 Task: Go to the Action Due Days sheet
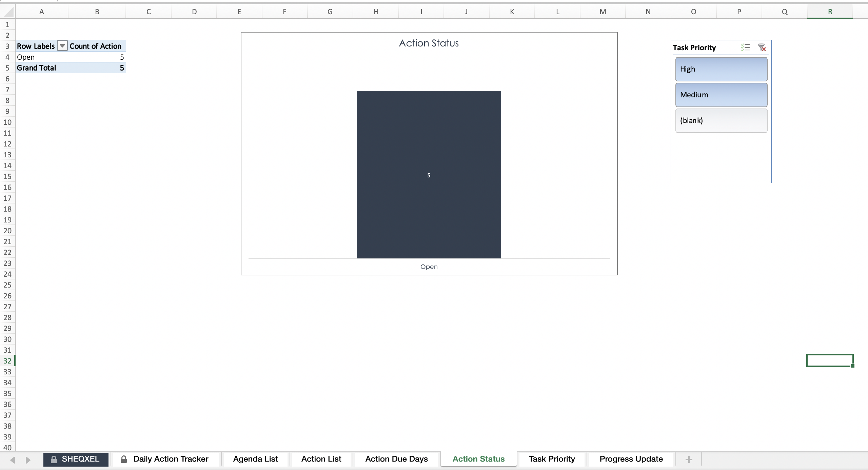(396, 459)
